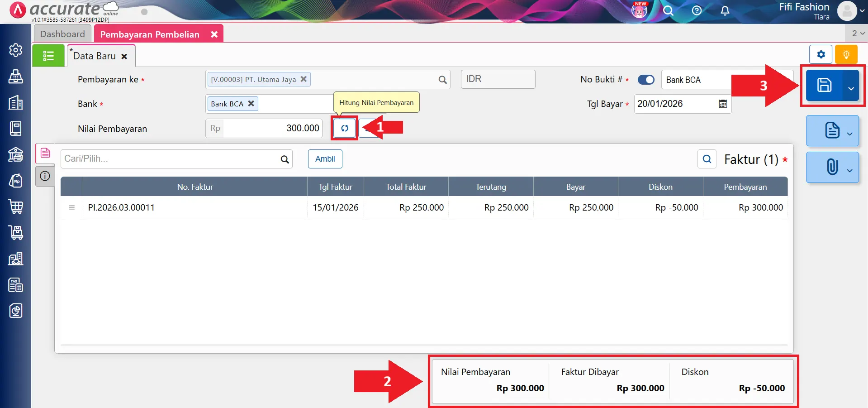868x408 pixels.
Task: Remove Bank BCA from Bank field
Action: pos(251,103)
